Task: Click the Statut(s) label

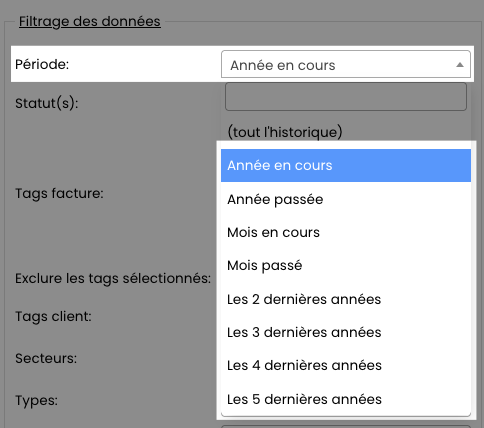Action: pyautogui.click(x=46, y=103)
